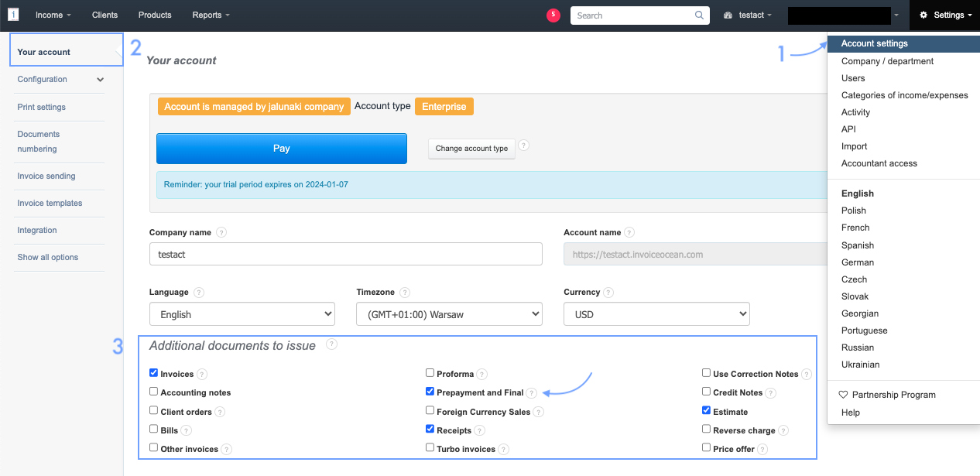Click help icon next to Currency label
Image resolution: width=980 pixels, height=476 pixels.
coord(608,293)
